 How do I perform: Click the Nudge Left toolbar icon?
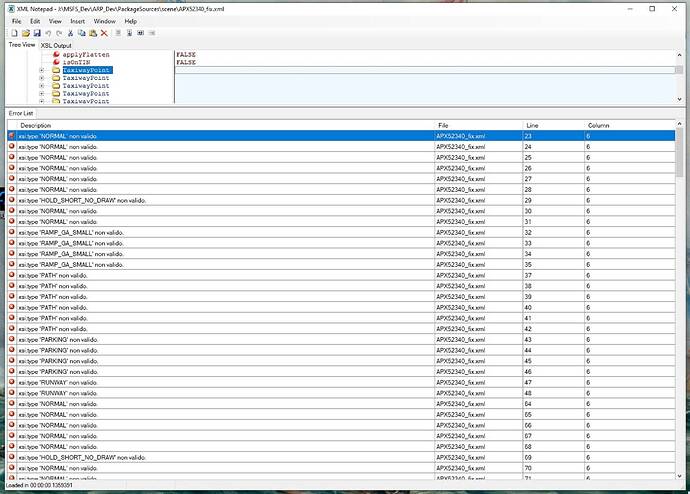tap(140, 33)
